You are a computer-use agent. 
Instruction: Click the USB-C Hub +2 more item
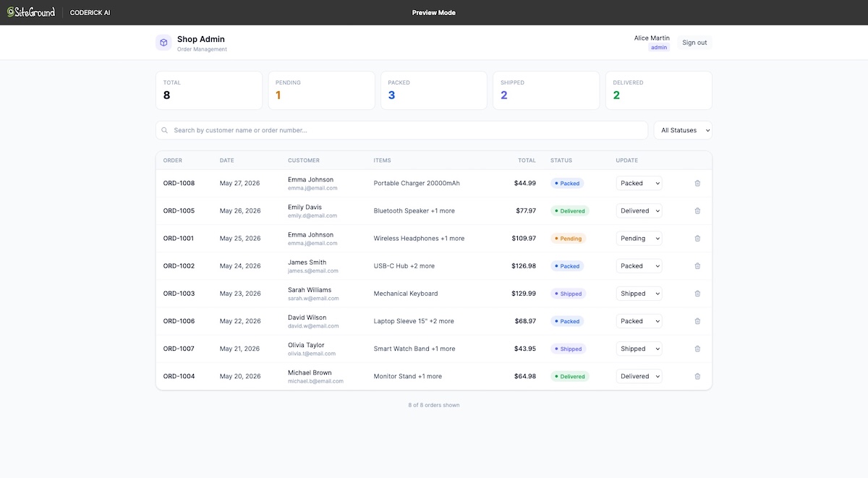(404, 266)
